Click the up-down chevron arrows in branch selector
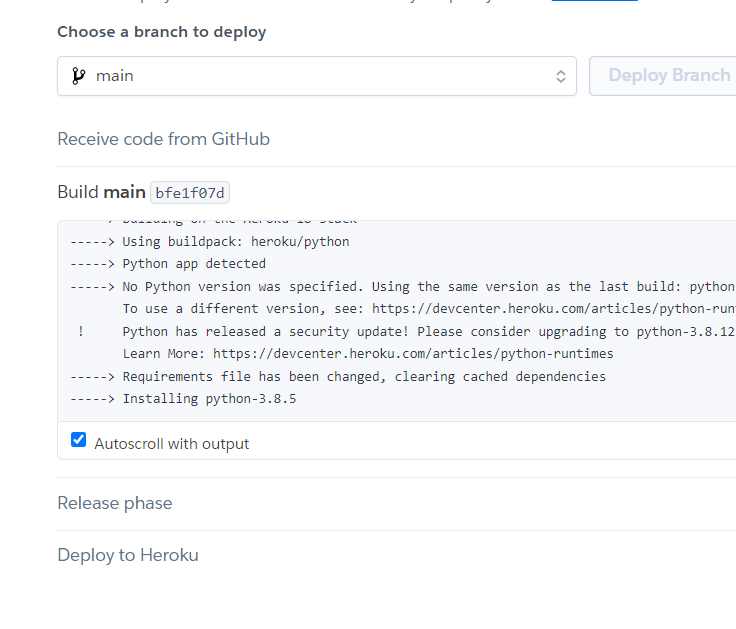This screenshot has height=629, width=736. [x=560, y=77]
